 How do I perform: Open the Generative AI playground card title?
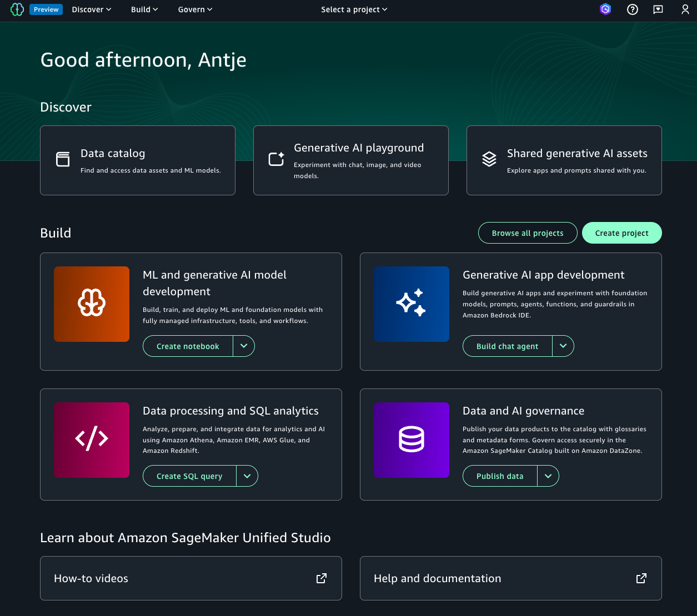[x=359, y=148]
